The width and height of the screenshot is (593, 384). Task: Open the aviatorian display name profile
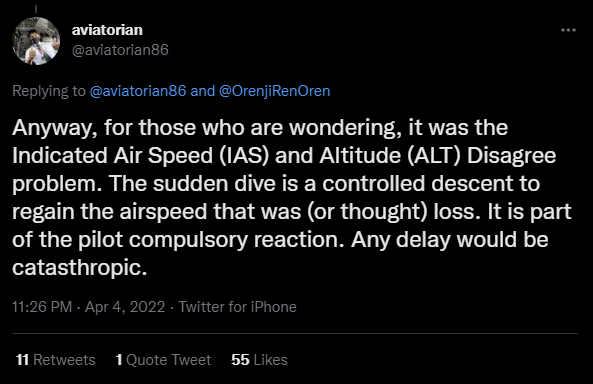[107, 30]
